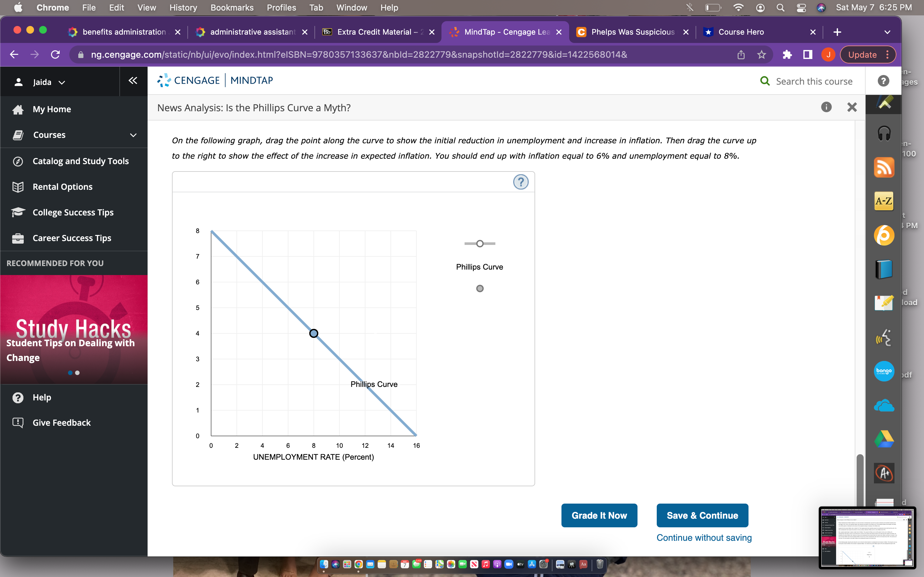Click the question mark help circle on graph
924x577 pixels.
coord(521,182)
